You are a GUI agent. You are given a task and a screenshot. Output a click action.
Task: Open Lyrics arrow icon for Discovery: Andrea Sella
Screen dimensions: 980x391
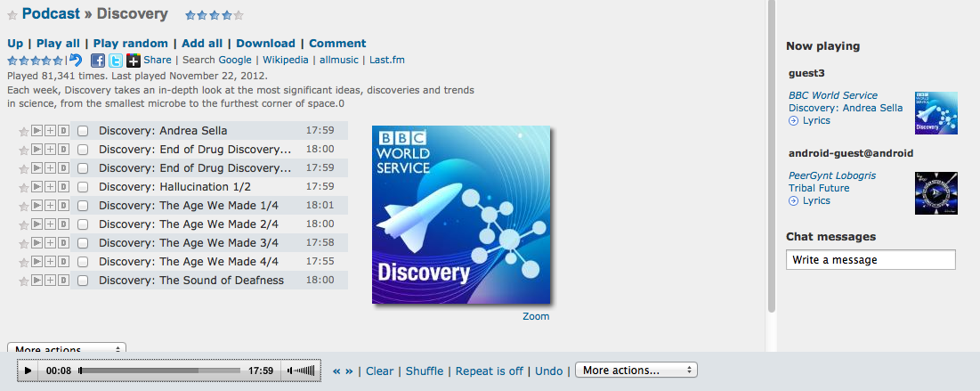[x=794, y=121]
